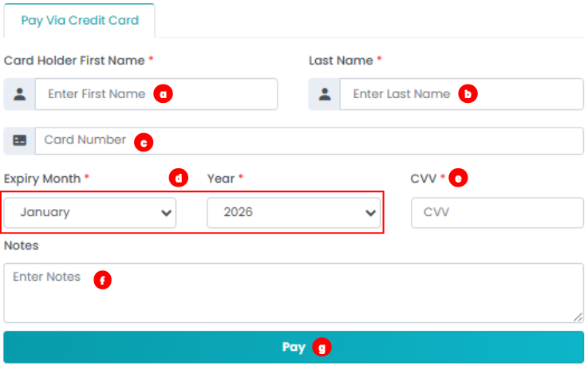The width and height of the screenshot is (588, 370).
Task: Grab the Notes textarea resize handle
Action: (578, 317)
